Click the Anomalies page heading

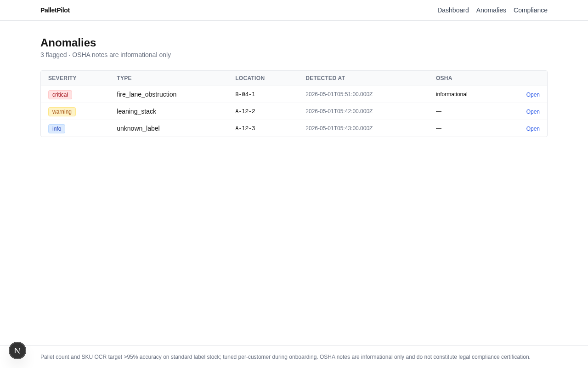pyautogui.click(x=68, y=43)
